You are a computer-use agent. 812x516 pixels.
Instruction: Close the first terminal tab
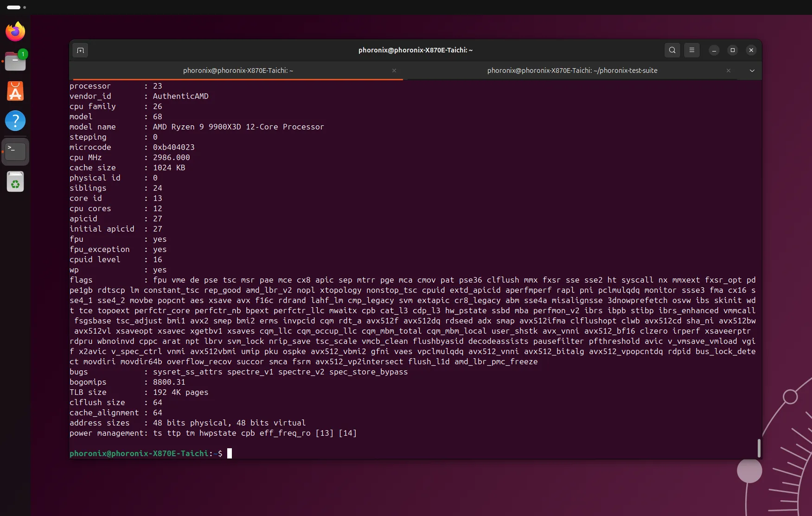394,71
